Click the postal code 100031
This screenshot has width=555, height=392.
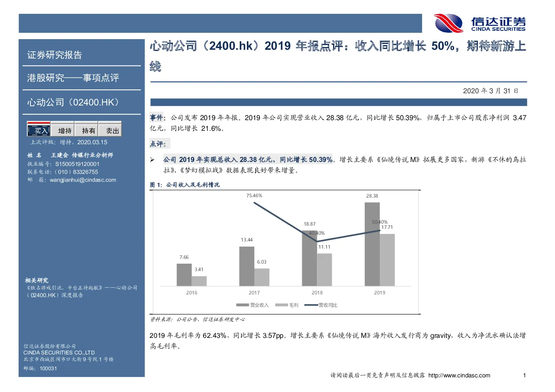pos(48,368)
